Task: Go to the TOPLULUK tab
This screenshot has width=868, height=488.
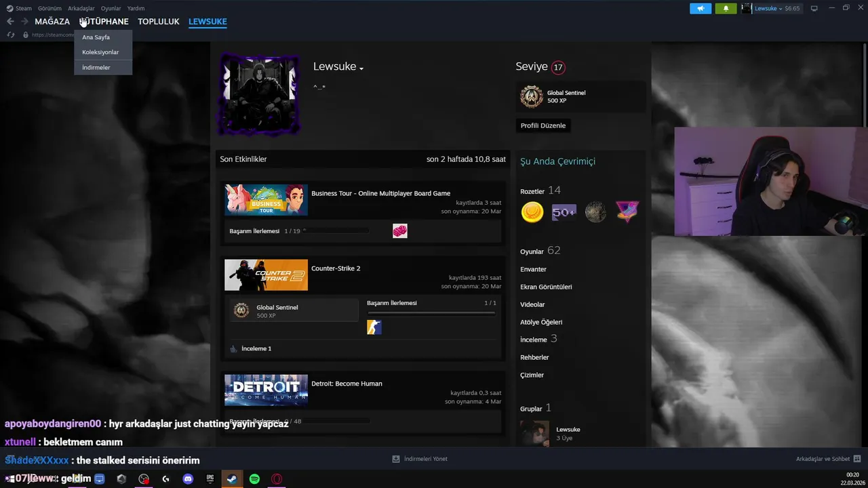Action: point(159,22)
